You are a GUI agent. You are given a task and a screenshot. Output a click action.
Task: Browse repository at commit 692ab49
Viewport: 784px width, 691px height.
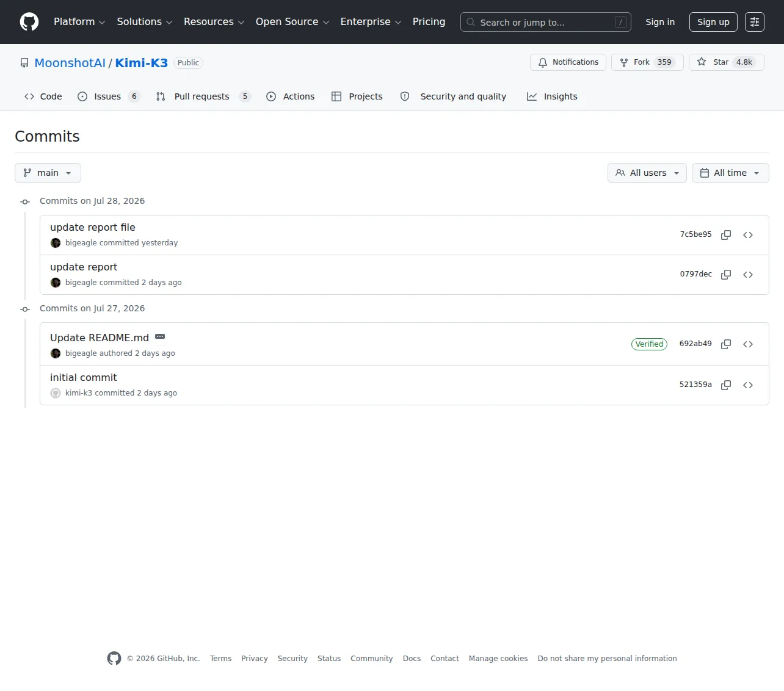coord(748,344)
